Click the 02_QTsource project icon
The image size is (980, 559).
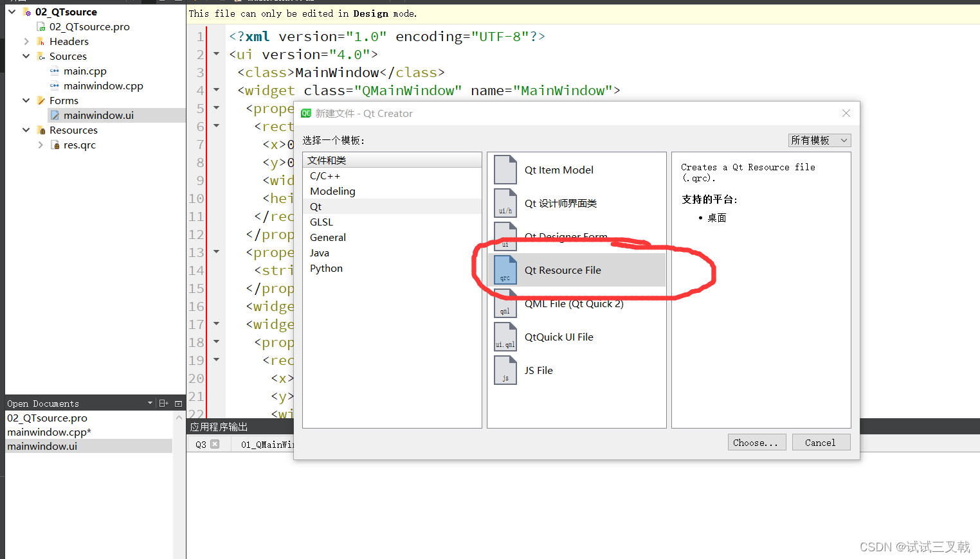click(27, 12)
